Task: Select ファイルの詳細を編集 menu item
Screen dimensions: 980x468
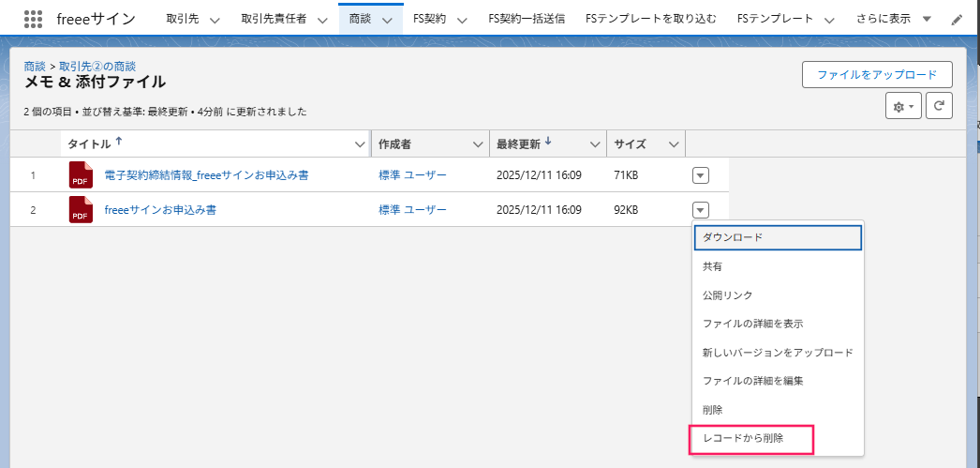Action: (778, 381)
